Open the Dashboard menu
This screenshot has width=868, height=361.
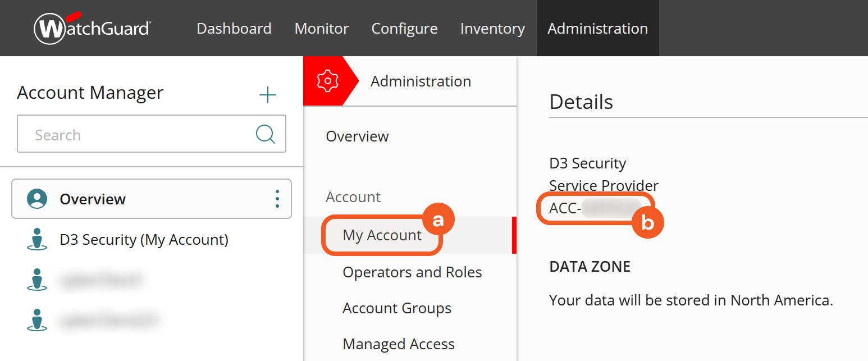[234, 29]
